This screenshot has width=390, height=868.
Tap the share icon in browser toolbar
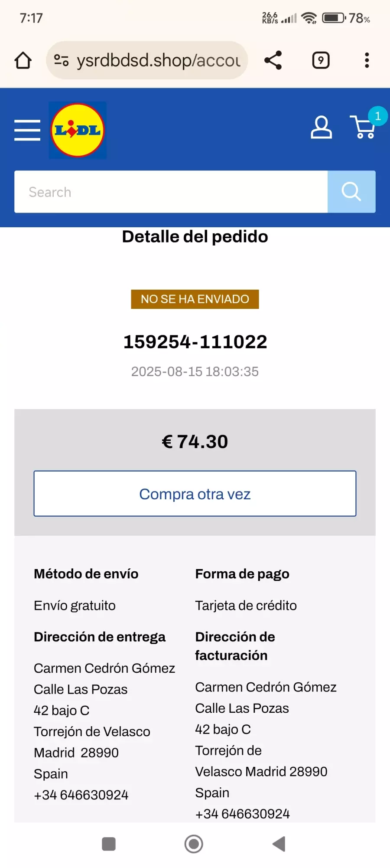click(x=273, y=60)
